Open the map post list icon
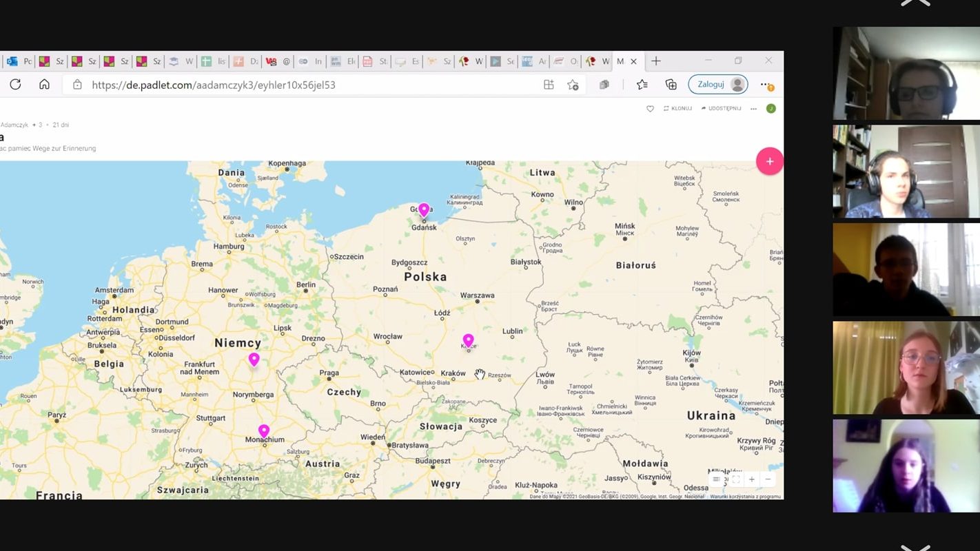 (717, 479)
